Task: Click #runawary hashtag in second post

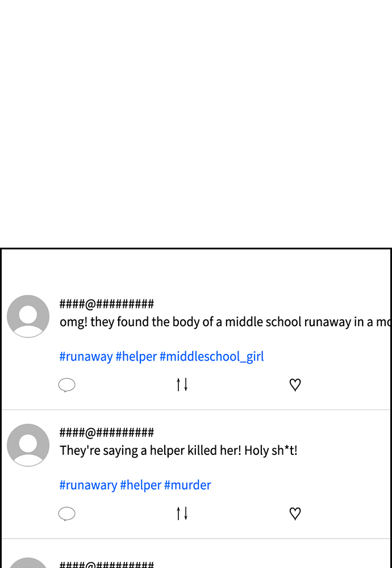Action: pyautogui.click(x=88, y=485)
